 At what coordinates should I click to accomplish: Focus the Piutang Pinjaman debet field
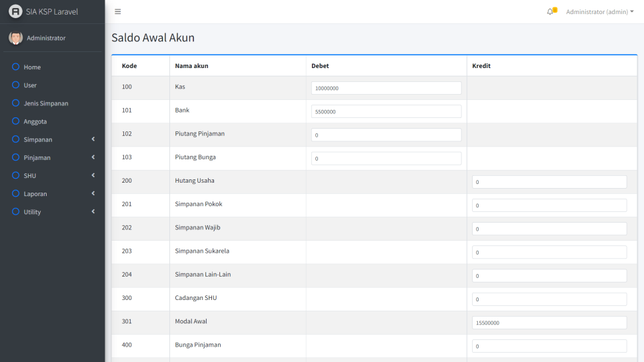pyautogui.click(x=386, y=135)
